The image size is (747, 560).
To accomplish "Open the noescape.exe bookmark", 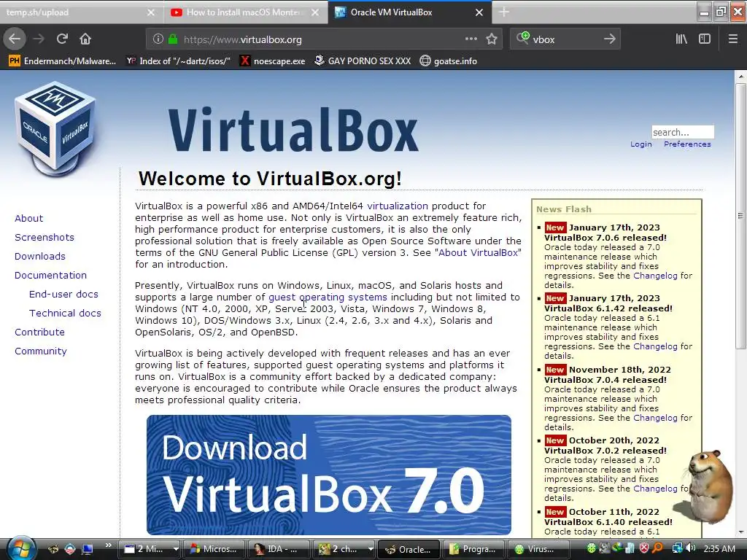I will (x=273, y=61).
